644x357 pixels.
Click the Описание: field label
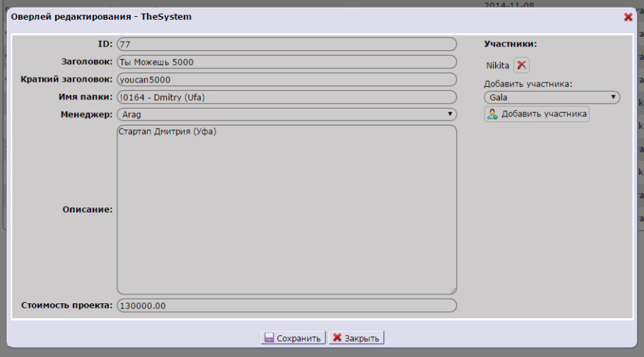coord(88,210)
